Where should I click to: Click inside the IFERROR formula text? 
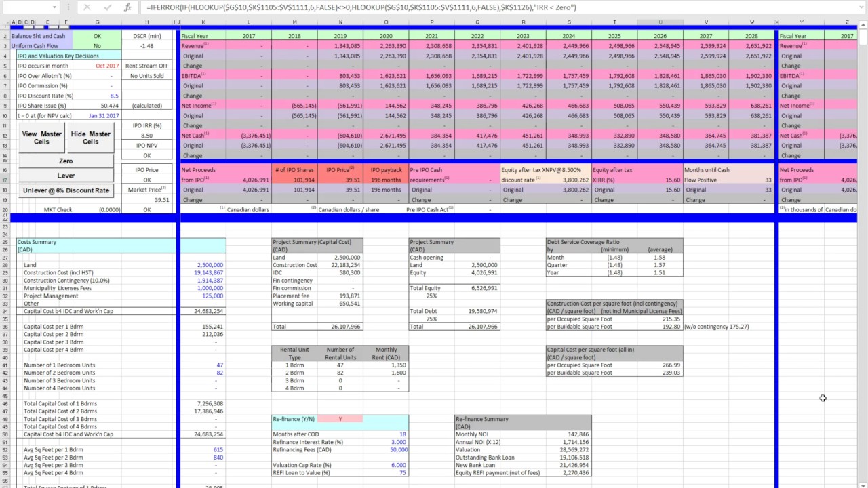tap(361, 7)
